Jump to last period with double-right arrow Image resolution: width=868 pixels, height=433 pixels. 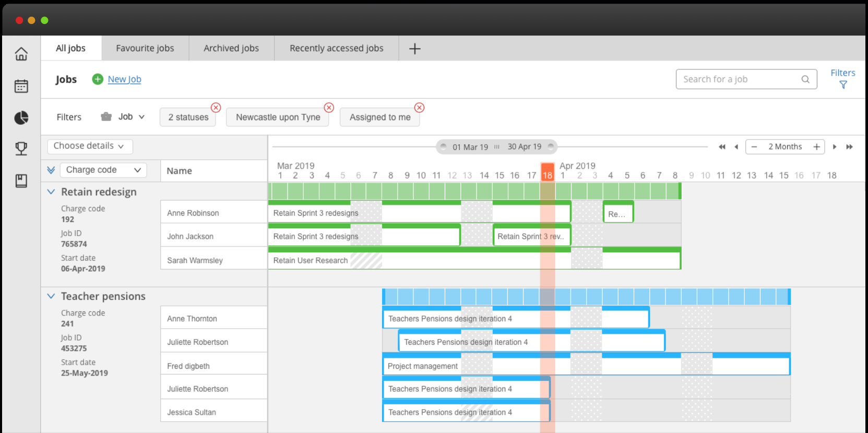click(849, 147)
